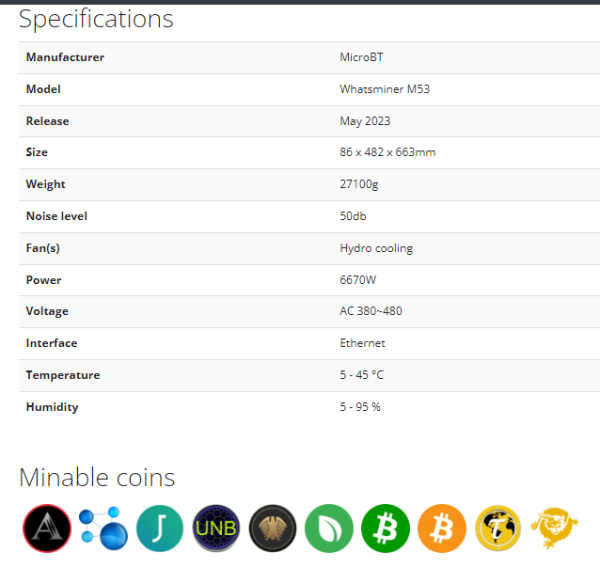
Task: Select the green leaf Peercoin icon
Action: 329,528
